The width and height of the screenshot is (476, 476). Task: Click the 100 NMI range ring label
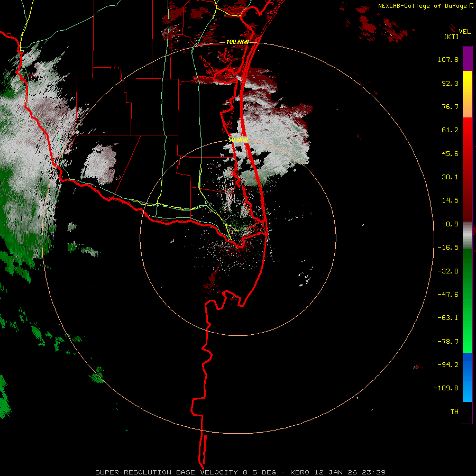point(237,42)
